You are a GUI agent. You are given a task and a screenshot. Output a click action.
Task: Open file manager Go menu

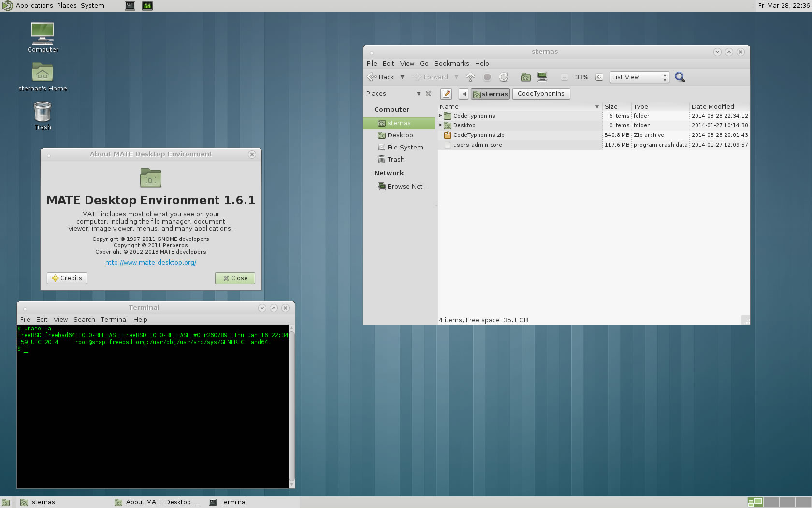424,63
